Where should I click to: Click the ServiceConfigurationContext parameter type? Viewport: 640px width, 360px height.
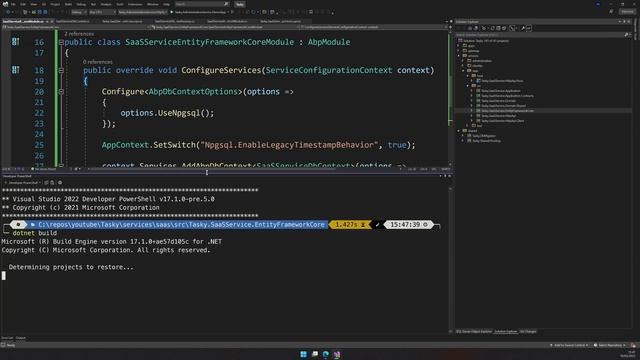[329, 70]
